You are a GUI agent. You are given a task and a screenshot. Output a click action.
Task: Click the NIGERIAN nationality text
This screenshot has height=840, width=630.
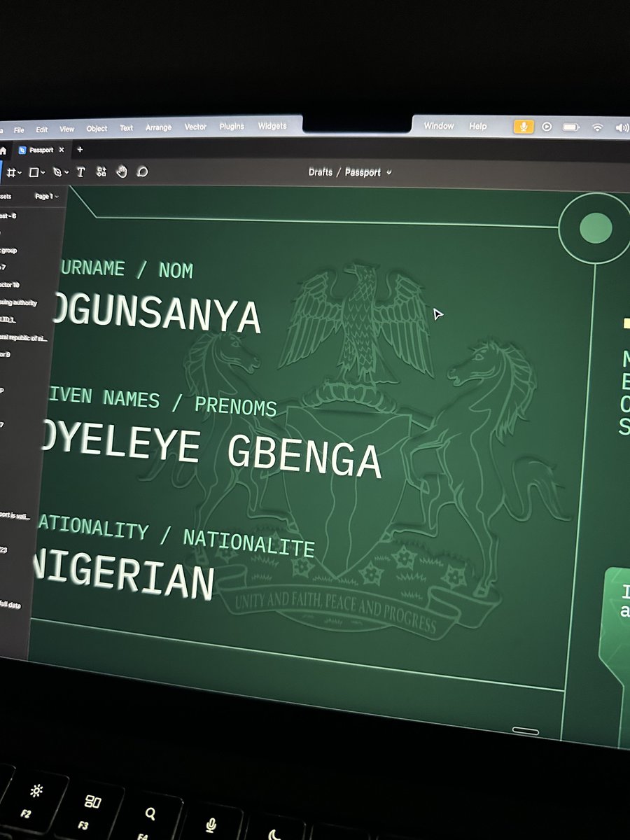coord(123,575)
